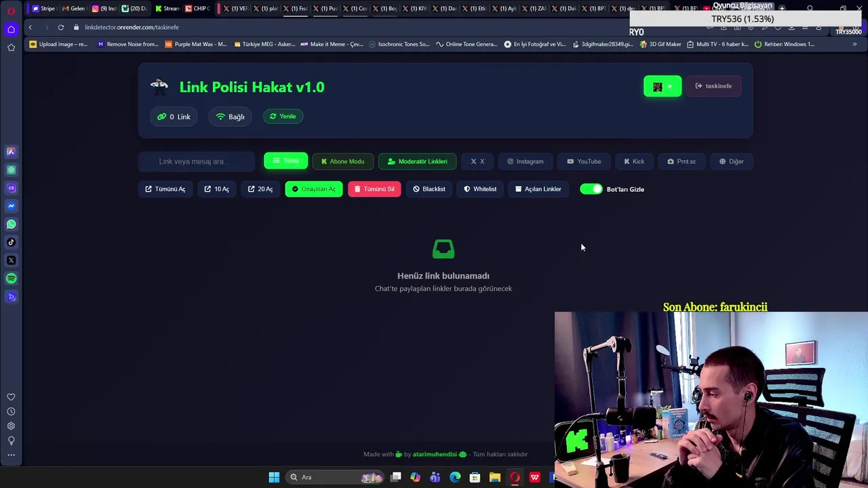
Task: Show Açılan Linkler list
Action: 538,189
